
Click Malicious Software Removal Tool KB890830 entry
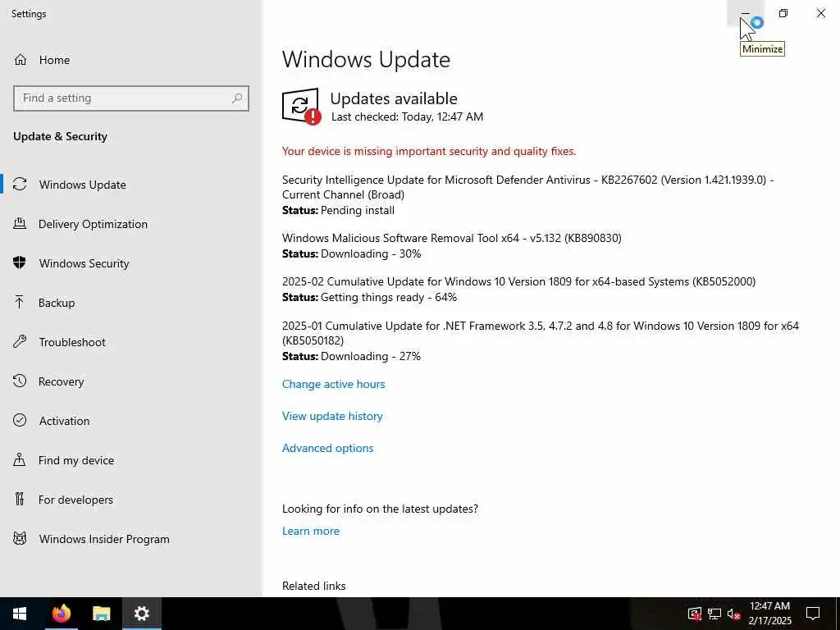[x=452, y=238]
